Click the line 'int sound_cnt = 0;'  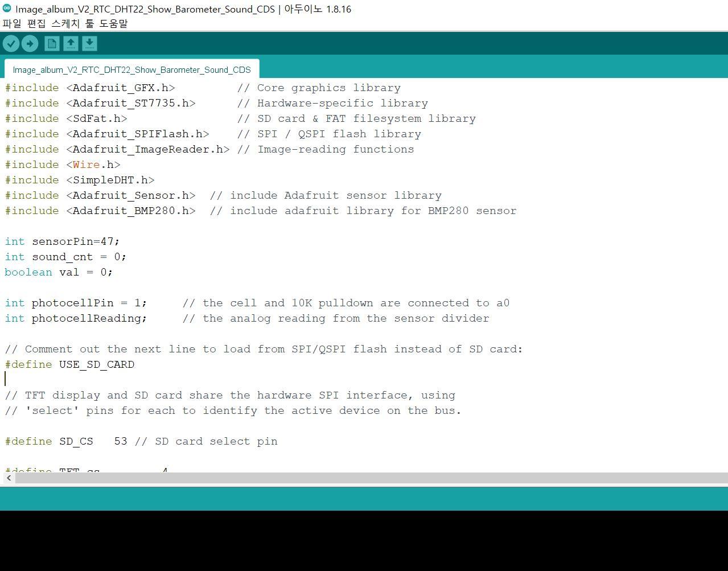pos(65,257)
